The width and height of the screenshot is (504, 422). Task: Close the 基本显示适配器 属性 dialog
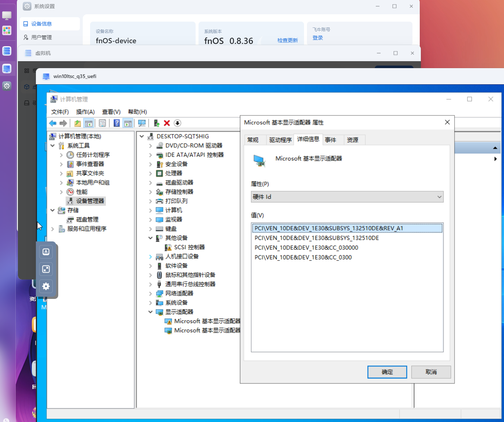coord(447,122)
